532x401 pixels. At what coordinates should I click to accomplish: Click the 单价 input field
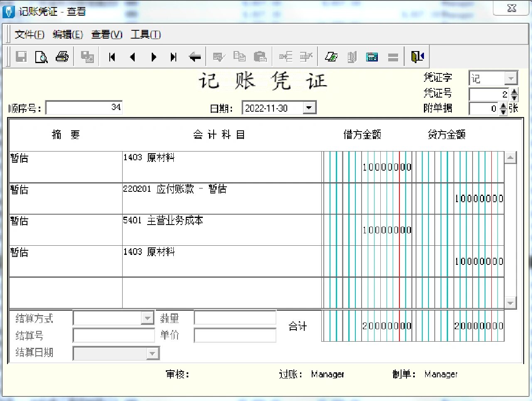point(235,335)
